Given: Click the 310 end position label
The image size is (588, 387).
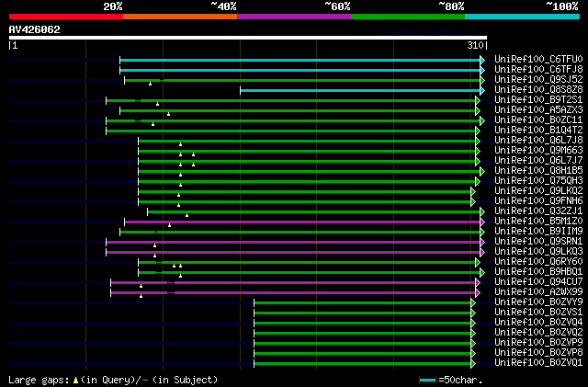Looking at the screenshot, I should click(x=475, y=45).
